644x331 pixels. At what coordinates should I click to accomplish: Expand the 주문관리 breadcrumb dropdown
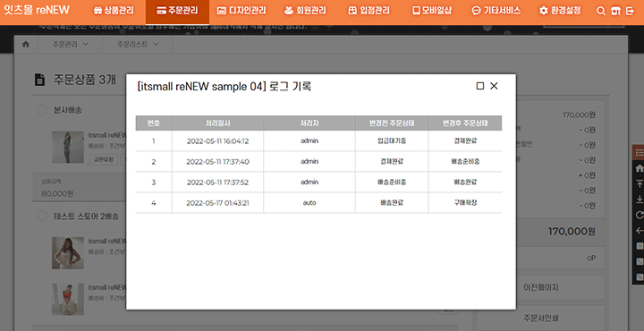point(71,45)
